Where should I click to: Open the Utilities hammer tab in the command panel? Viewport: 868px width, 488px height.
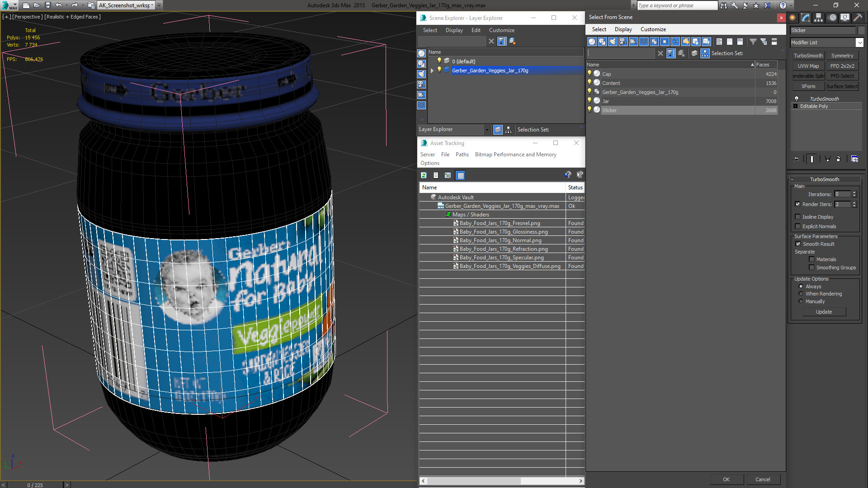pyautogui.click(x=858, y=18)
